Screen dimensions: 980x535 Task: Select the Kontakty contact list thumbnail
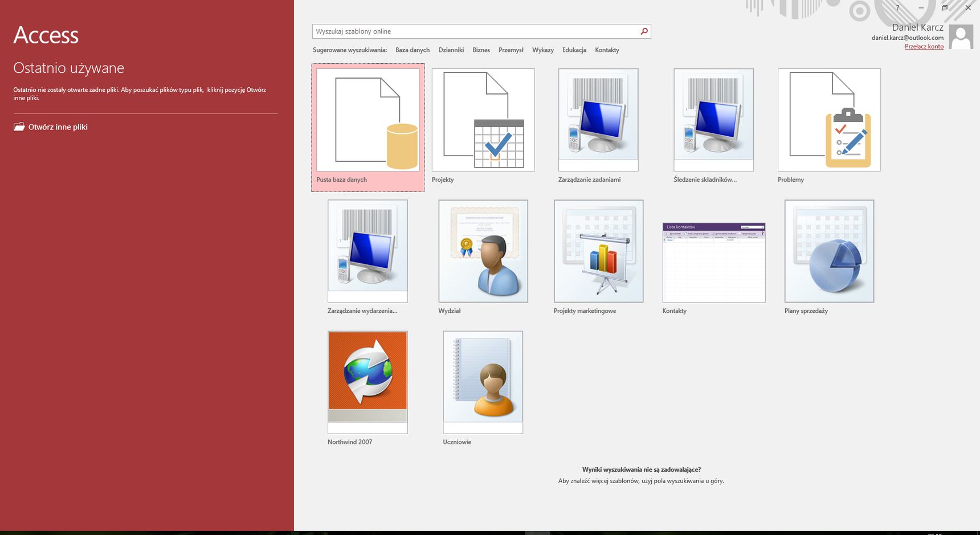pos(713,263)
